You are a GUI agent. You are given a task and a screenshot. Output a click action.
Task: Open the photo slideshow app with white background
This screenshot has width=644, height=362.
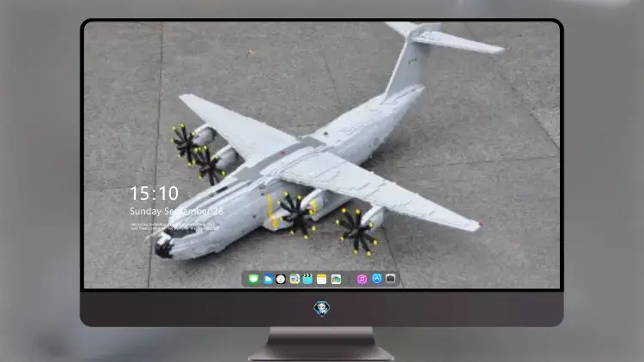[x=336, y=279]
